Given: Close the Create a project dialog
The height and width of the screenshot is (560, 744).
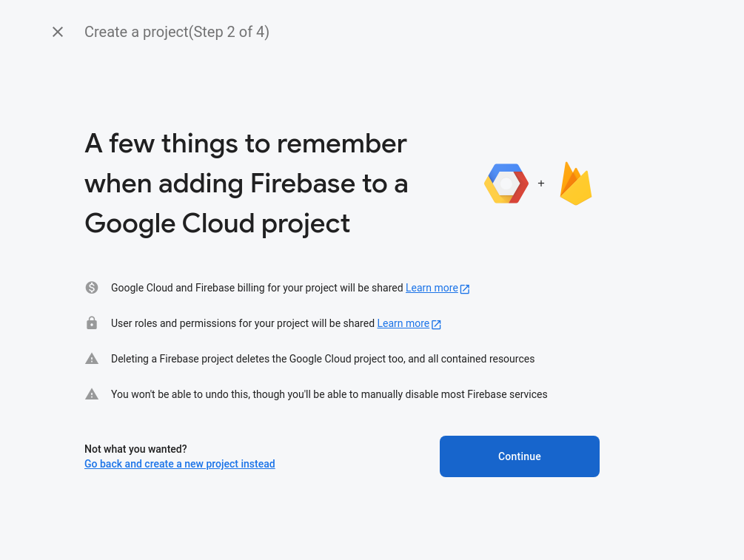Looking at the screenshot, I should click(58, 32).
